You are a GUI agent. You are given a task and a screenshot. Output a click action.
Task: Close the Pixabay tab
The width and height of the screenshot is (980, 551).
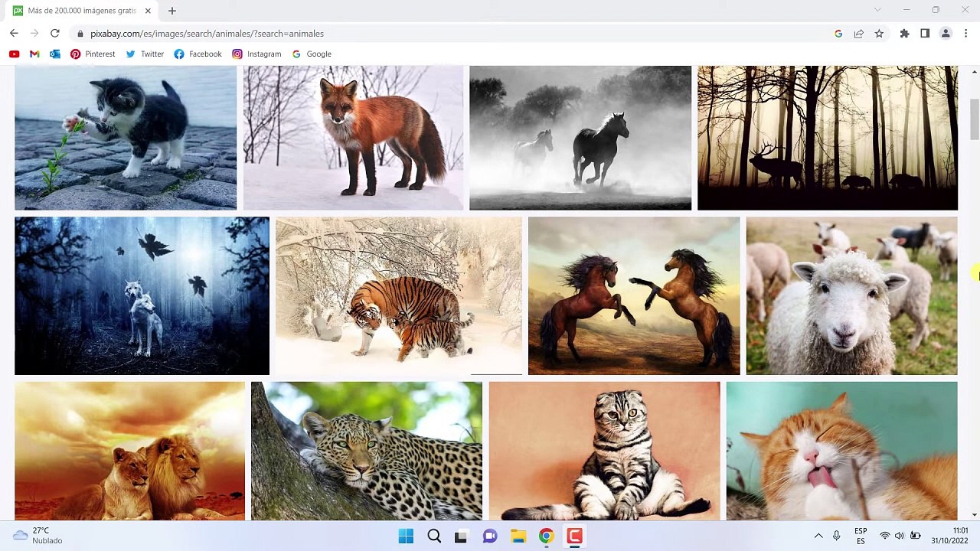tap(148, 11)
